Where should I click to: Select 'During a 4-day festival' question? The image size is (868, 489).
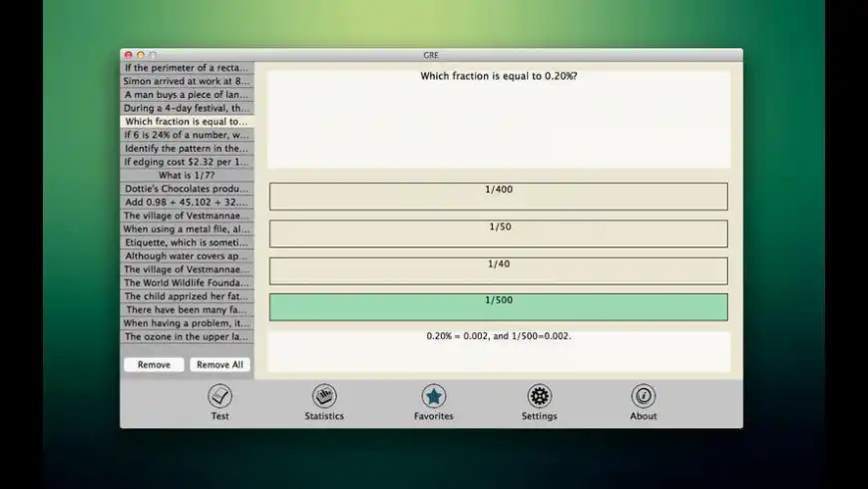pos(188,108)
